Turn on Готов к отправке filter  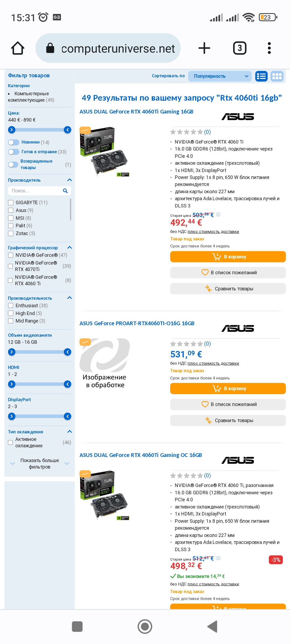(13, 152)
